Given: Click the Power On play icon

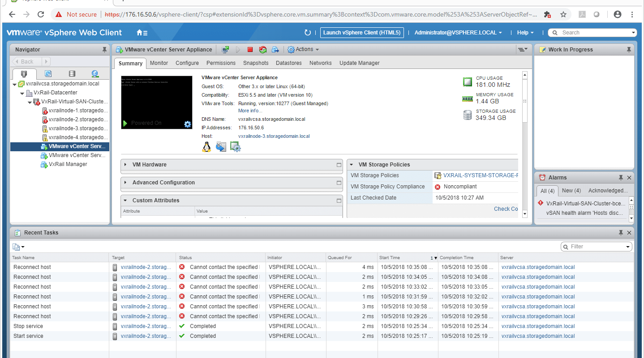Looking at the screenshot, I should 238,50.
